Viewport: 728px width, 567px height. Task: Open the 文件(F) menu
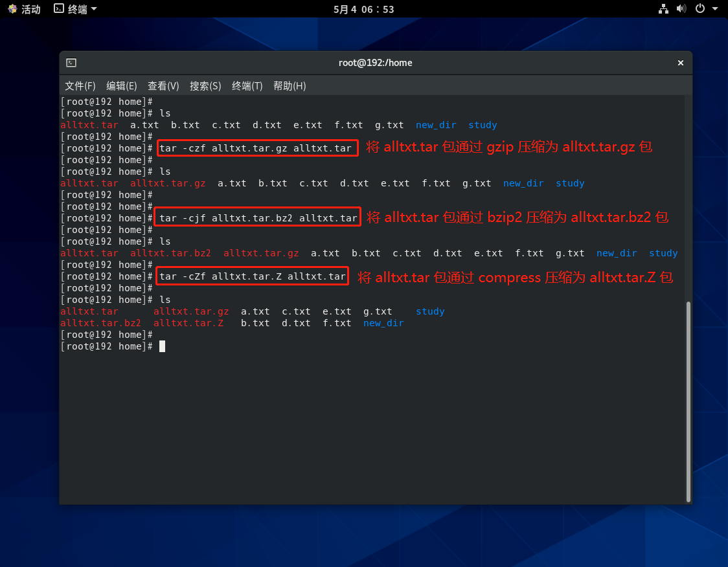click(x=80, y=85)
